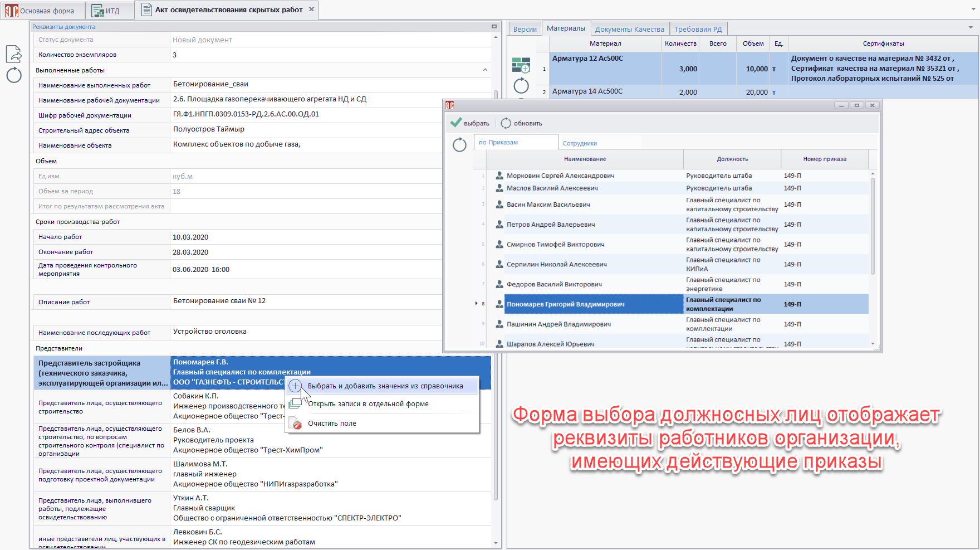Click the add material table icon
Image resolution: width=980 pixels, height=550 pixels.
[521, 65]
